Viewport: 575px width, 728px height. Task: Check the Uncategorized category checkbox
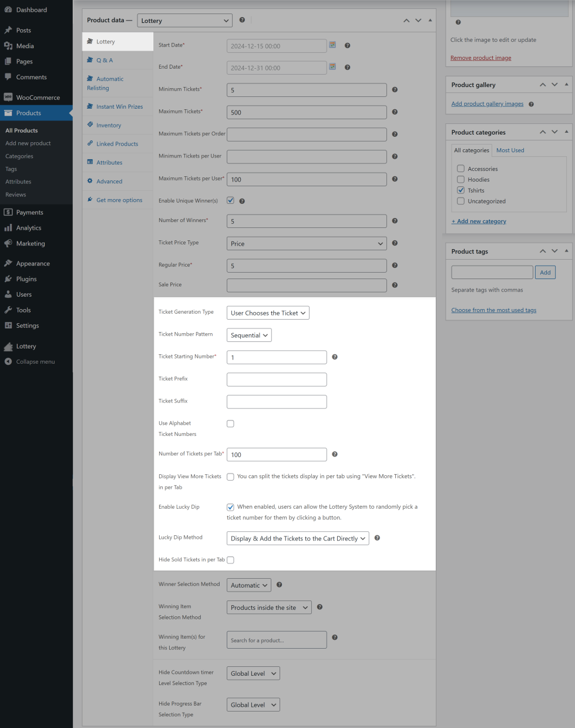(x=460, y=201)
